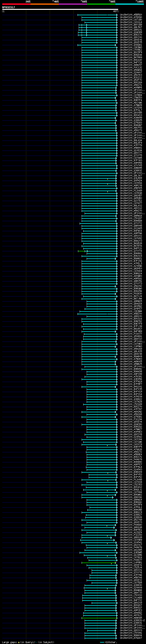Select hit label UniRef100_C8CBW3
This screenshot has height=644, width=146.
131,47
